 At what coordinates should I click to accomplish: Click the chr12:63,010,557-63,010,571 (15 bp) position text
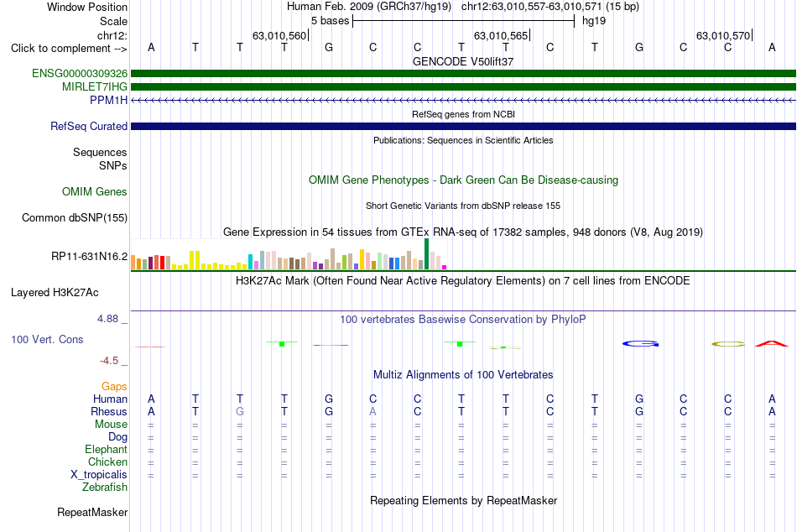click(x=550, y=7)
